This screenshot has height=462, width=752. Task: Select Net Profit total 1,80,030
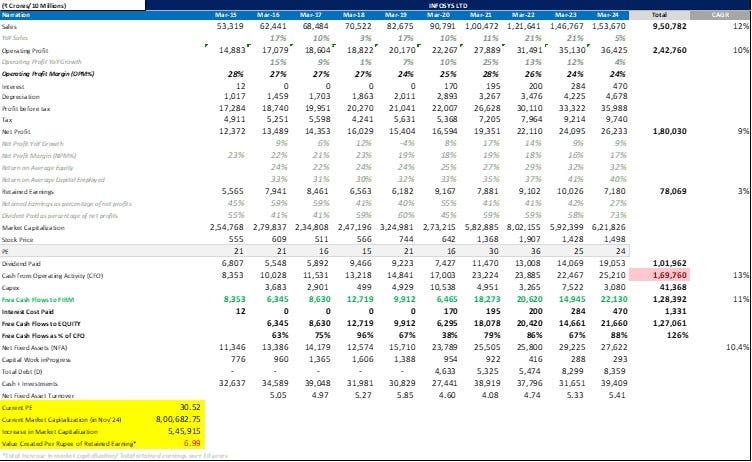(x=670, y=131)
